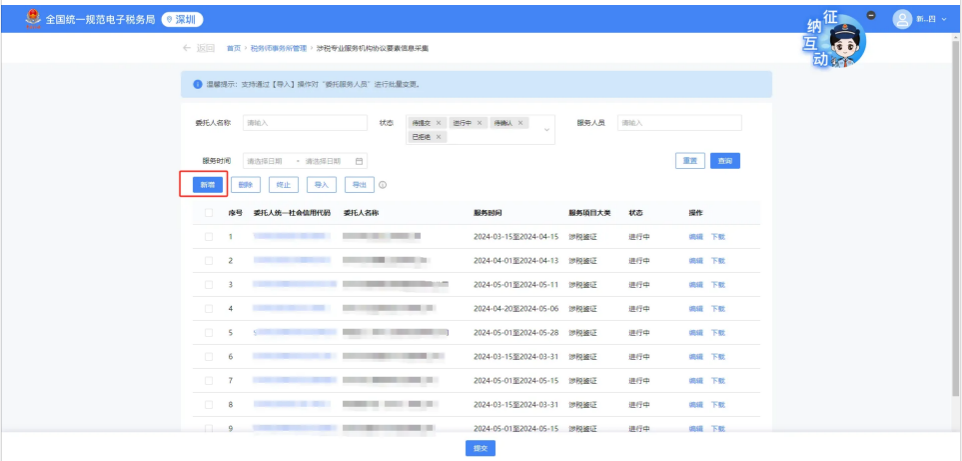Image resolution: width=962 pixels, height=461 pixels.
Task: Check the checkbox for row 8
Action: coord(209,405)
